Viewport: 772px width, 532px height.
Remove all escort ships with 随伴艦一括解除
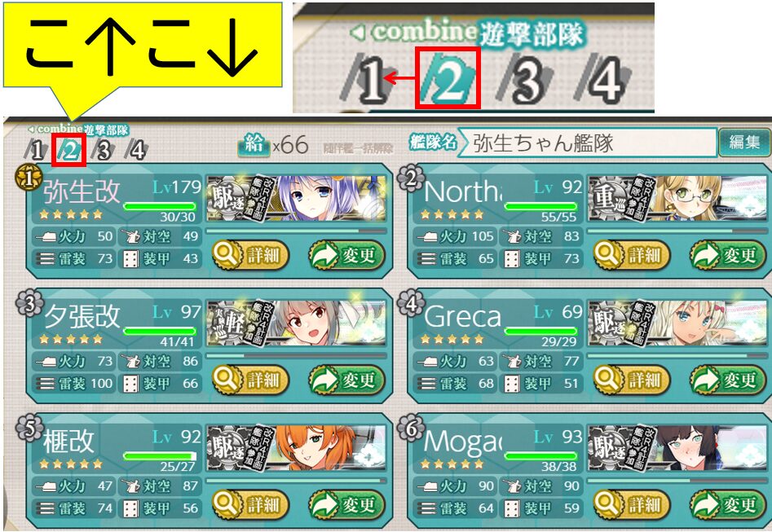tap(358, 147)
